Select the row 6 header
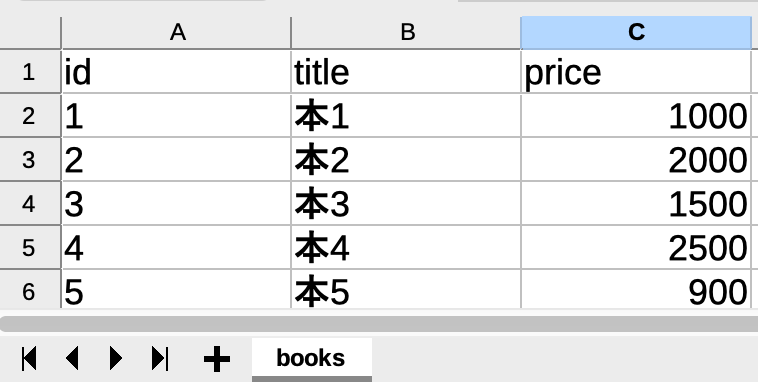 tap(30, 290)
